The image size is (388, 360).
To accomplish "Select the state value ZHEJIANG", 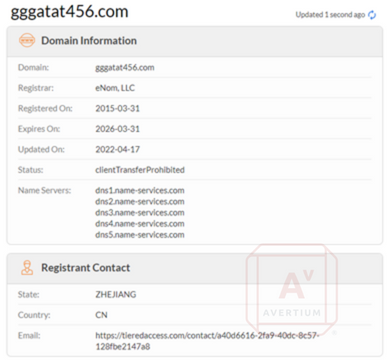I will [x=116, y=295].
